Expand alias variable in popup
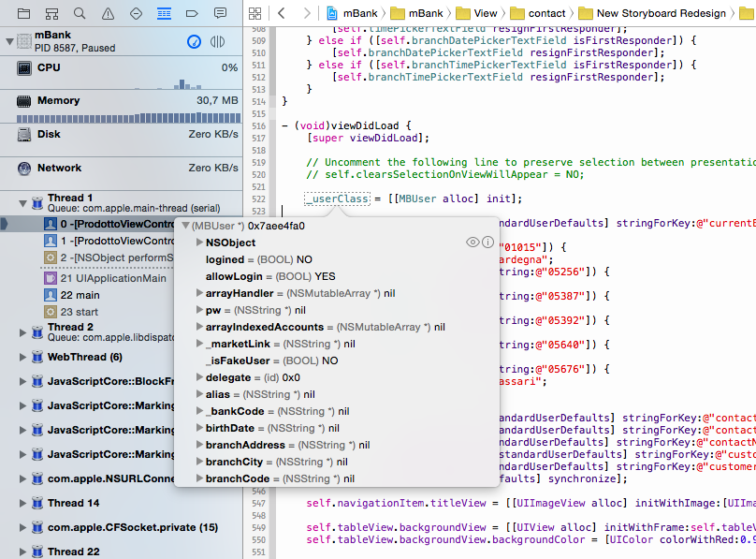This screenshot has height=559, width=756. click(x=199, y=394)
